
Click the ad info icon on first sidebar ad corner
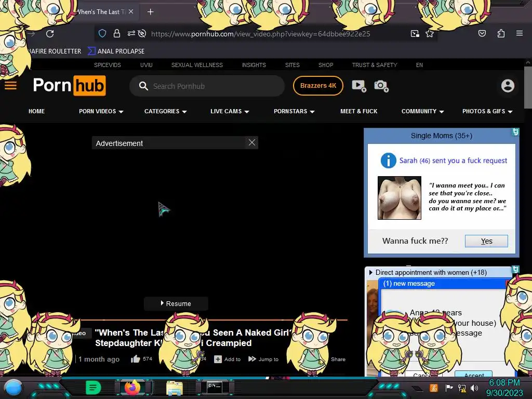tap(515, 132)
